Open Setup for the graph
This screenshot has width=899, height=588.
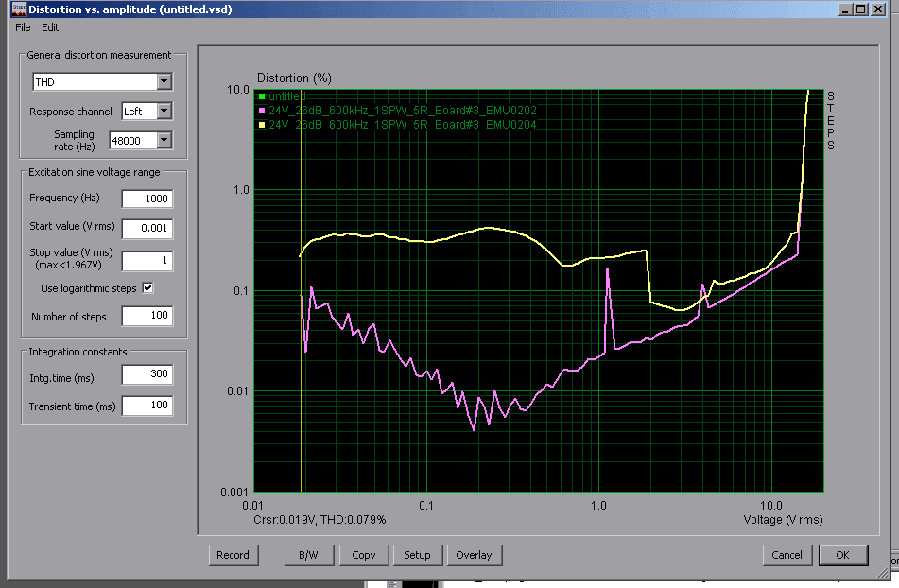(417, 555)
